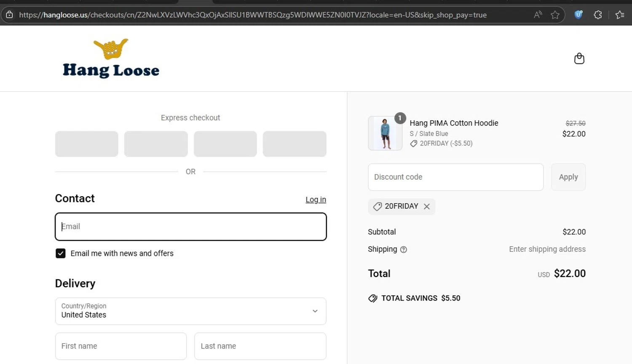Remove the 20FRIDAY discount code

427,206
